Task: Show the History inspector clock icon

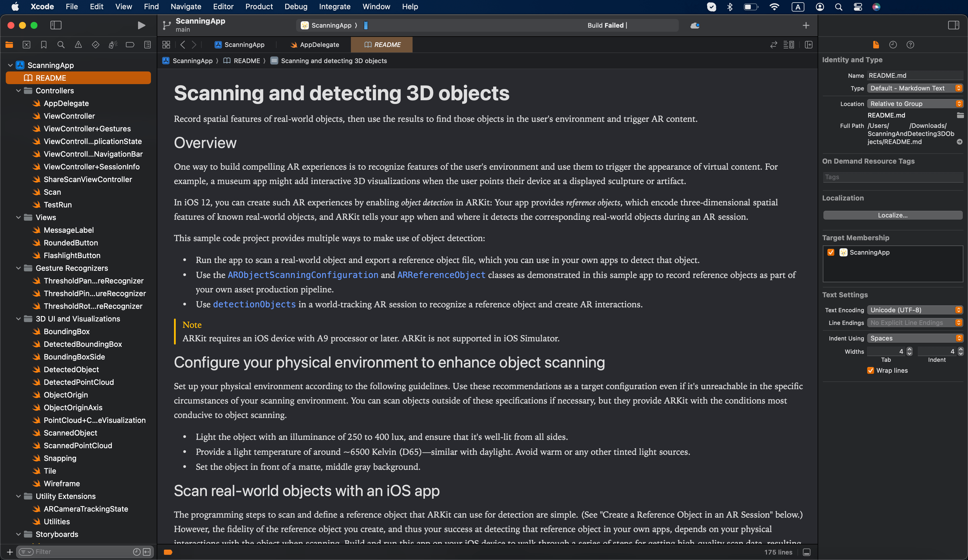Action: click(x=893, y=45)
